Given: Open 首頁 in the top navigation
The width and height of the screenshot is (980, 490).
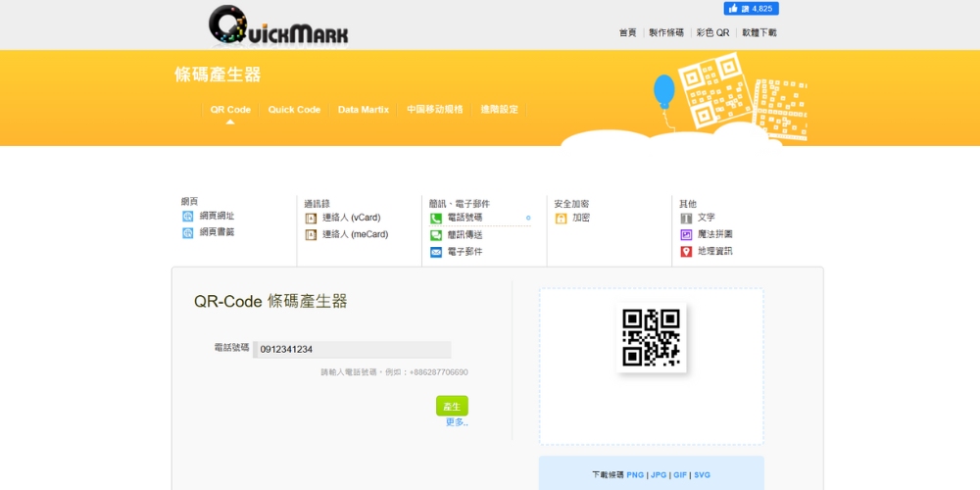Looking at the screenshot, I should (627, 32).
